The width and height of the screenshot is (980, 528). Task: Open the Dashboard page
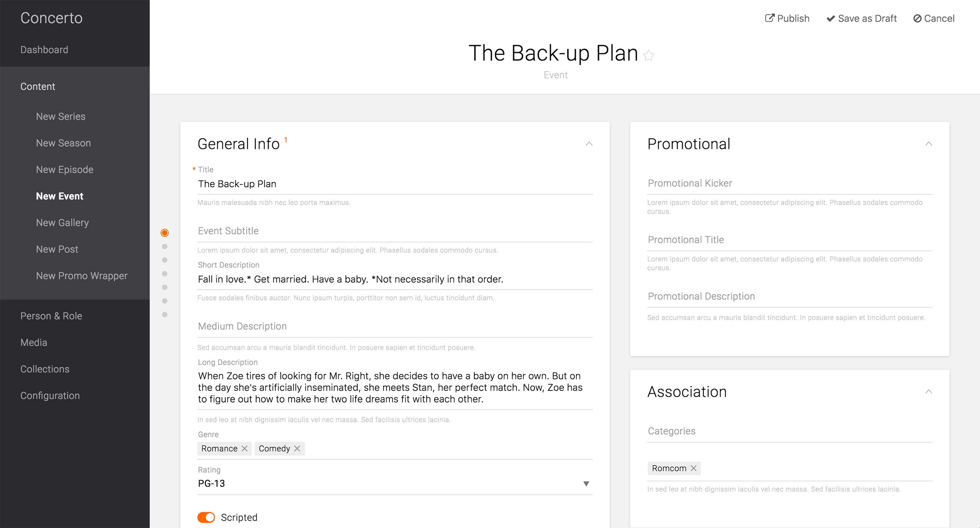44,50
